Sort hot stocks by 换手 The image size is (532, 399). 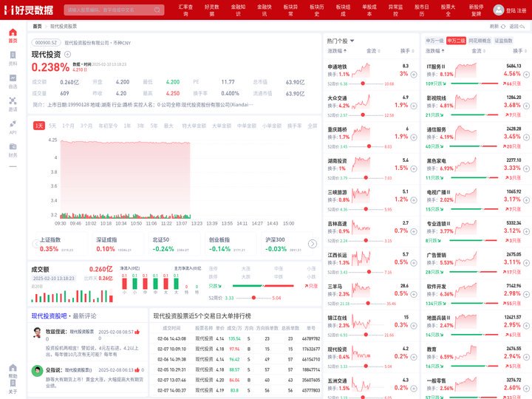(407, 51)
